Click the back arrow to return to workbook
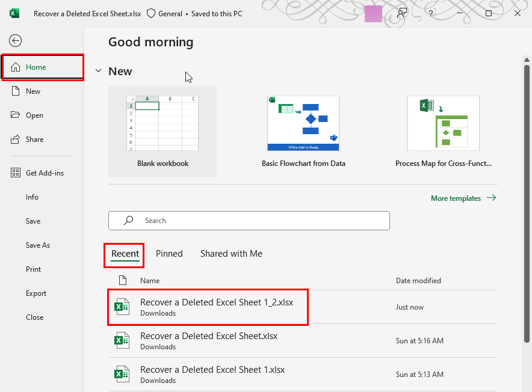The height and width of the screenshot is (392, 532). tap(15, 41)
